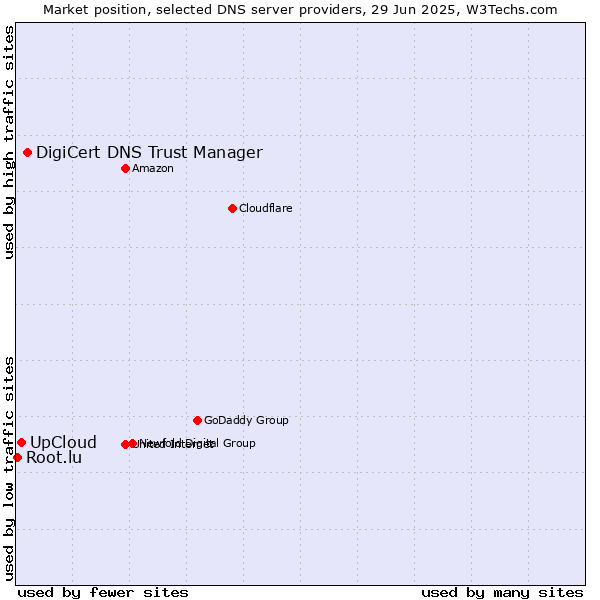Screen dimensions: 600x600
Task: Select the 'Root.lu' label text
Action: [54, 457]
